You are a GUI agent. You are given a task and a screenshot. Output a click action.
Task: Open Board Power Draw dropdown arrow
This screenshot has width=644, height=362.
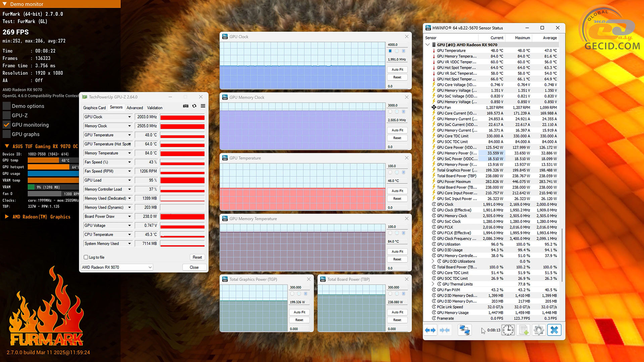tap(129, 217)
